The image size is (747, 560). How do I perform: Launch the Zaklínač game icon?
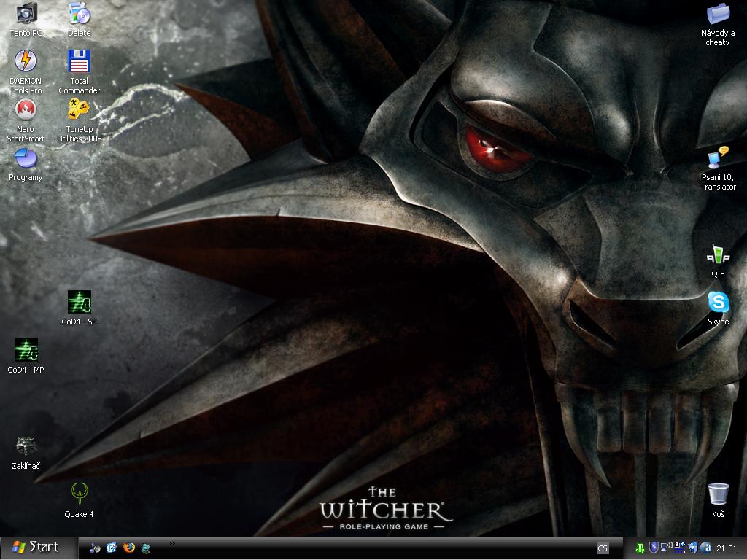26,453
